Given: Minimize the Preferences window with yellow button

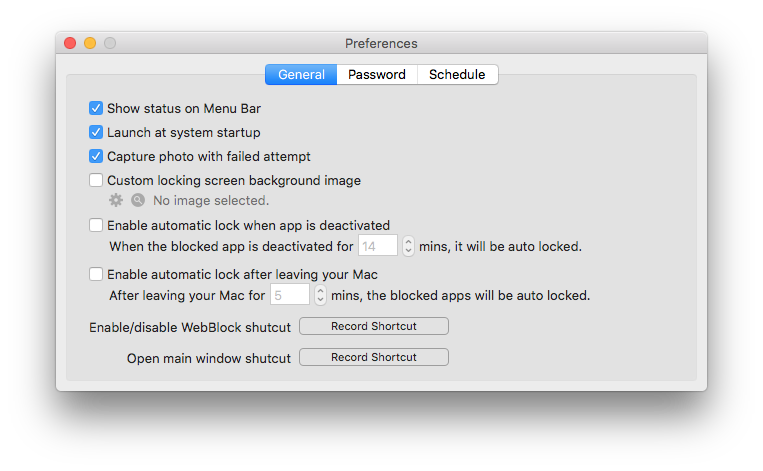Looking at the screenshot, I should click(90, 43).
